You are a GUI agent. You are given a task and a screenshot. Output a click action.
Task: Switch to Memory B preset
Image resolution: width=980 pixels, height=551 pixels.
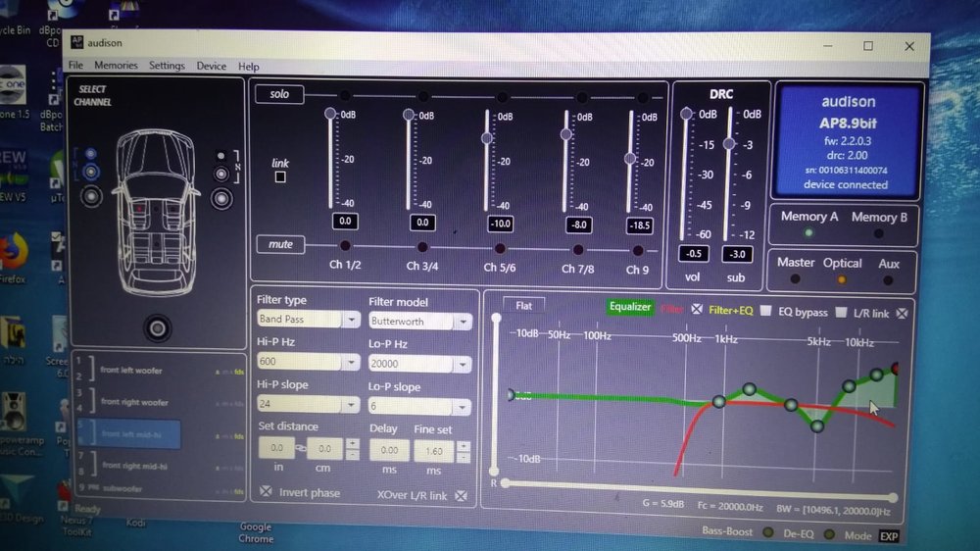pos(878,233)
